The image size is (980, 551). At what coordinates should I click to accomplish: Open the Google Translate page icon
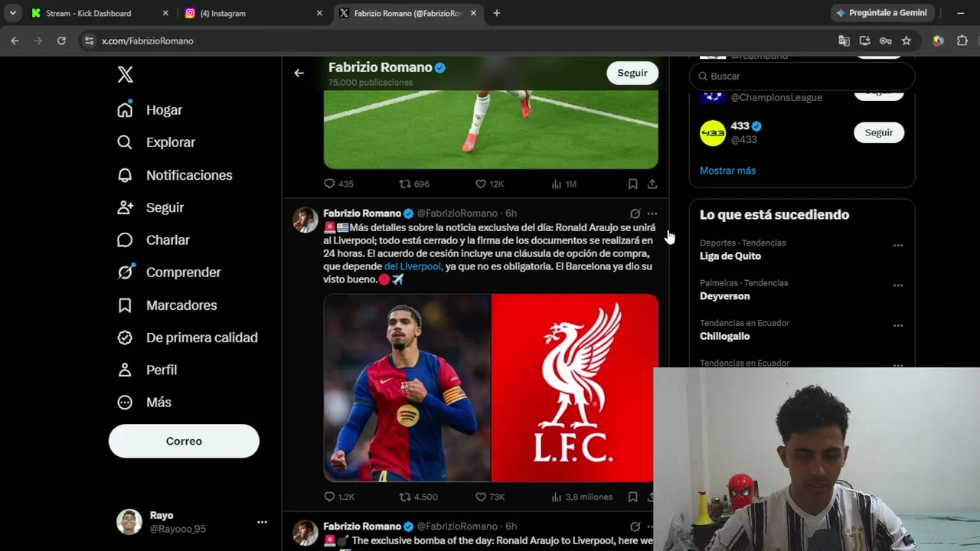point(844,41)
